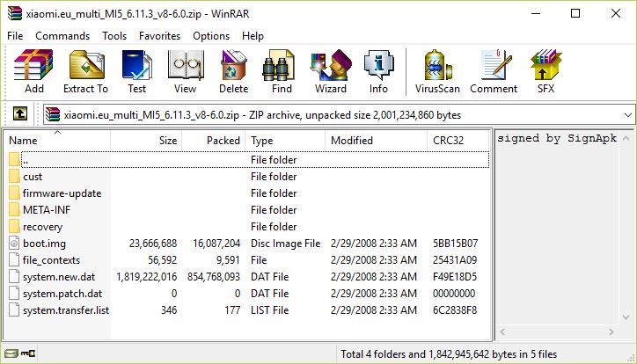This screenshot has width=637, height=364.
Task: Select the cust folder icon
Action: click(14, 177)
